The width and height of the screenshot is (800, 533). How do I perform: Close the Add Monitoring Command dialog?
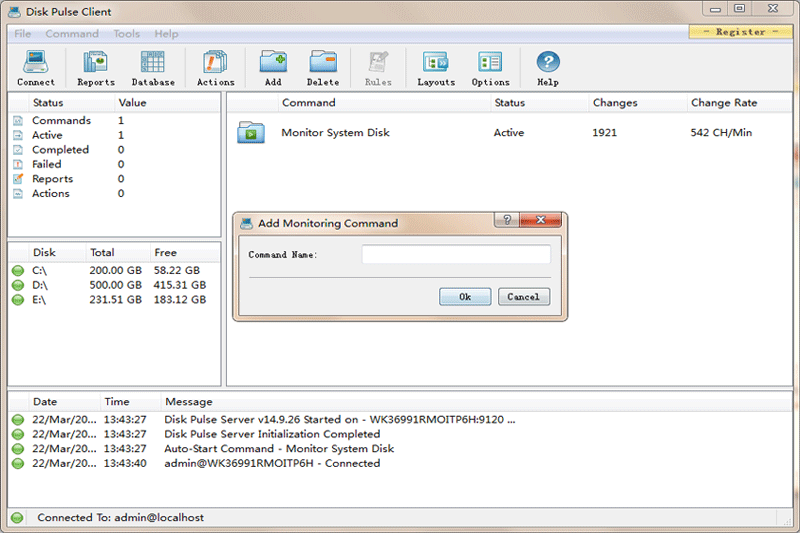tap(540, 220)
